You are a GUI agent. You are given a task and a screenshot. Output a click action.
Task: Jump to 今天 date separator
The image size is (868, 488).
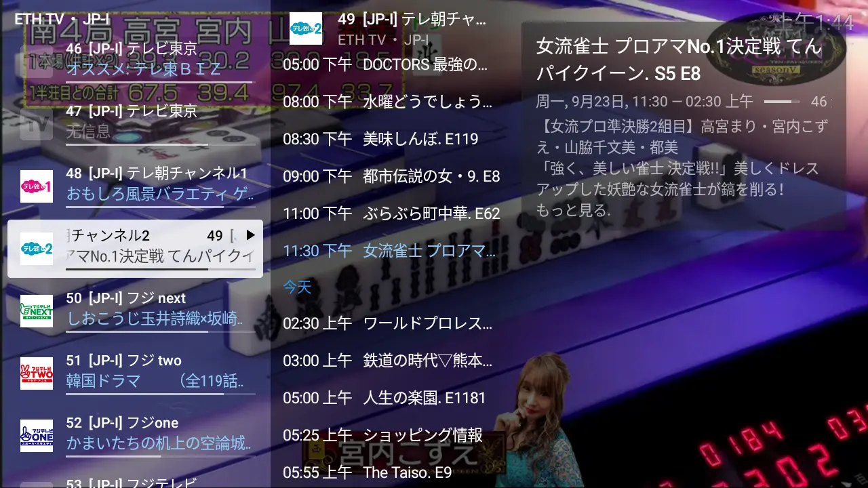[x=297, y=287]
